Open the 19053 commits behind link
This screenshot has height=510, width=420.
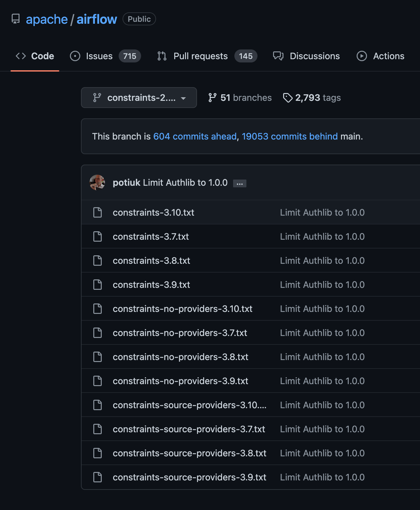290,136
